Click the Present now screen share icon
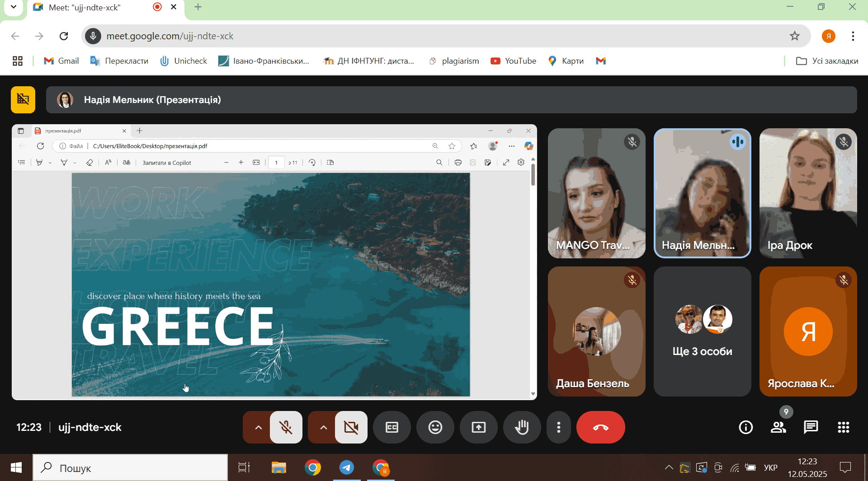This screenshot has height=481, width=868. [479, 427]
